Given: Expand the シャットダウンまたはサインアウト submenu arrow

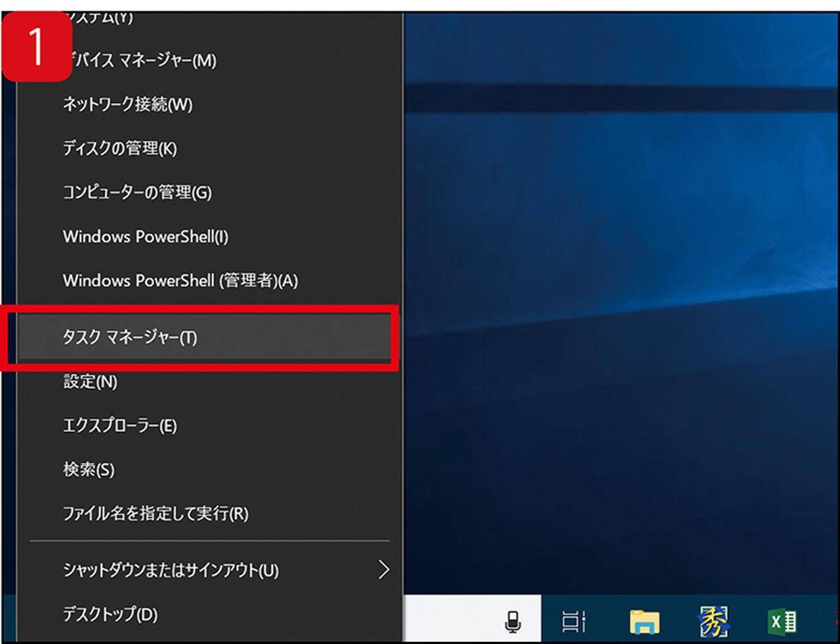Looking at the screenshot, I should [x=384, y=570].
